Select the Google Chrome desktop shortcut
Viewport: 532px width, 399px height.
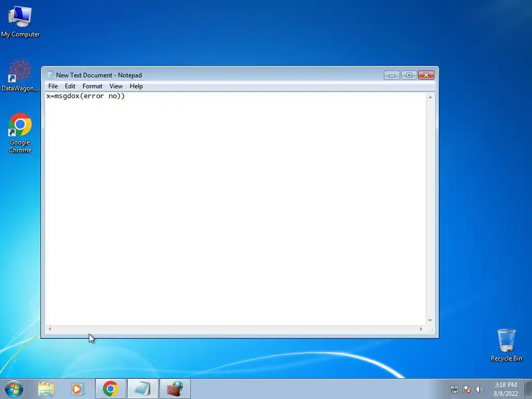20,133
